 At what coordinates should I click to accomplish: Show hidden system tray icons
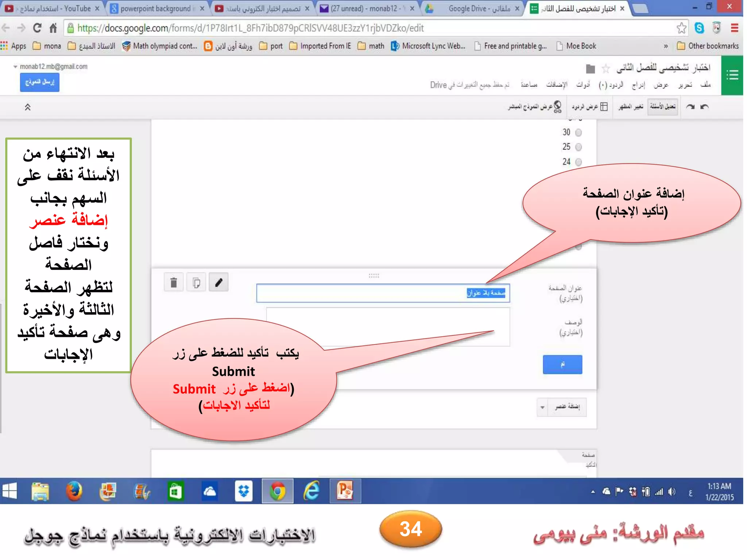593,492
